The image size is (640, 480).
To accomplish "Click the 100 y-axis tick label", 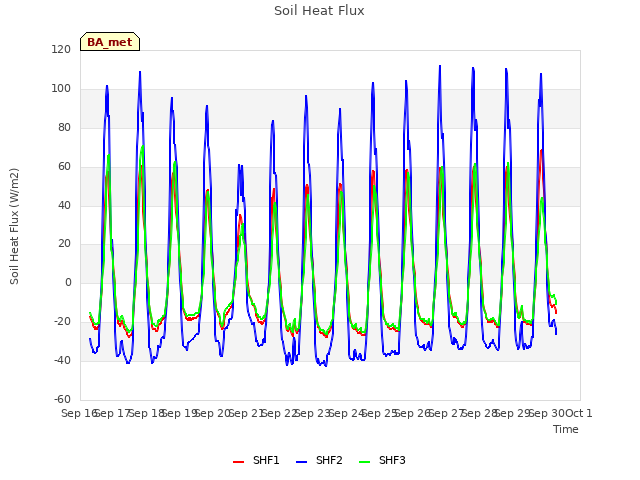I will click(61, 88).
